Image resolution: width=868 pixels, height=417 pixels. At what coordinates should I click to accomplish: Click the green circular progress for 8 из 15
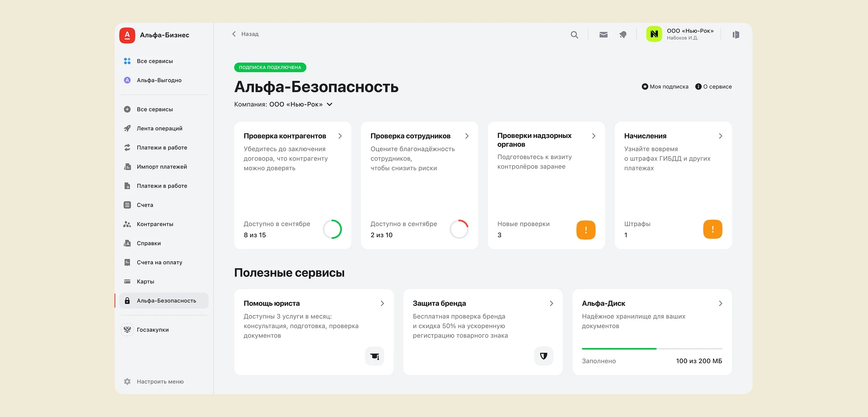coord(332,229)
